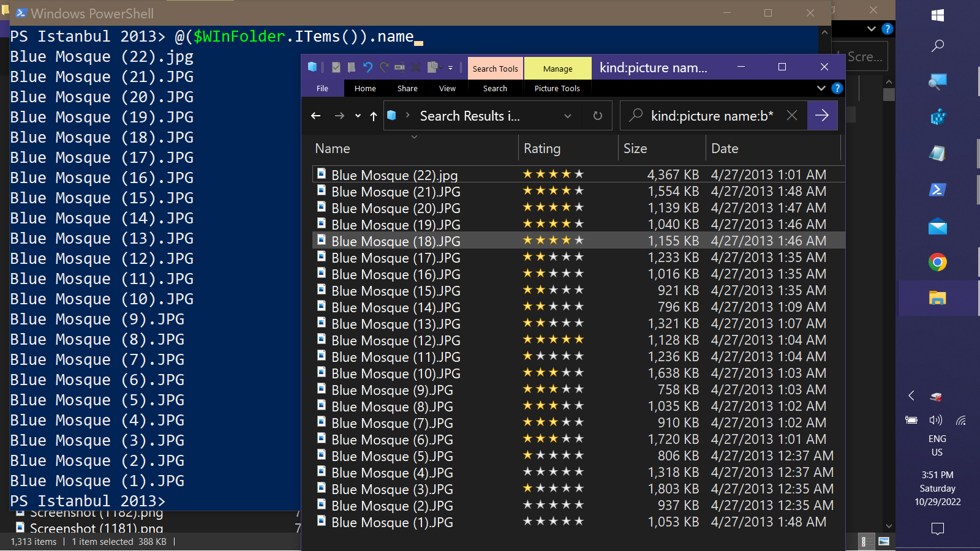This screenshot has width=980, height=551.
Task: Open recent locations dropdown beside navigation arrows
Action: 358,116
